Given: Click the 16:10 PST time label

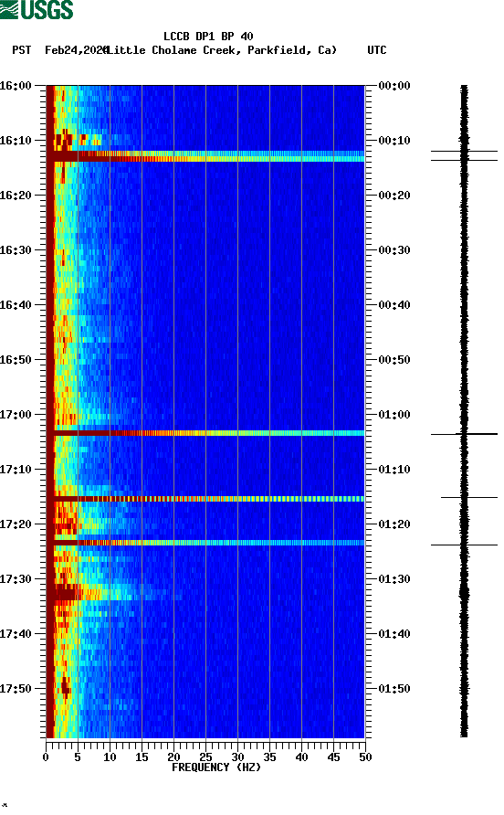Looking at the screenshot, I should pyautogui.click(x=16, y=141).
